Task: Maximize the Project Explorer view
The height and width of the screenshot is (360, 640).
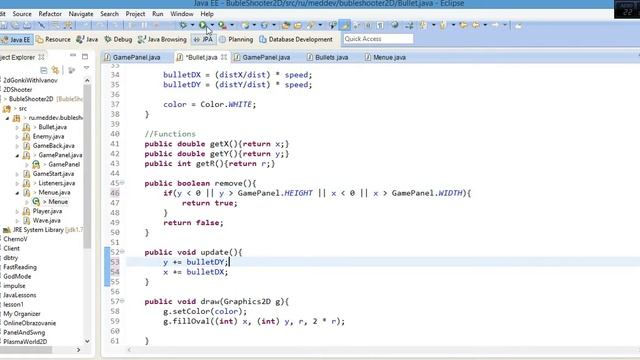Action: pos(85,56)
